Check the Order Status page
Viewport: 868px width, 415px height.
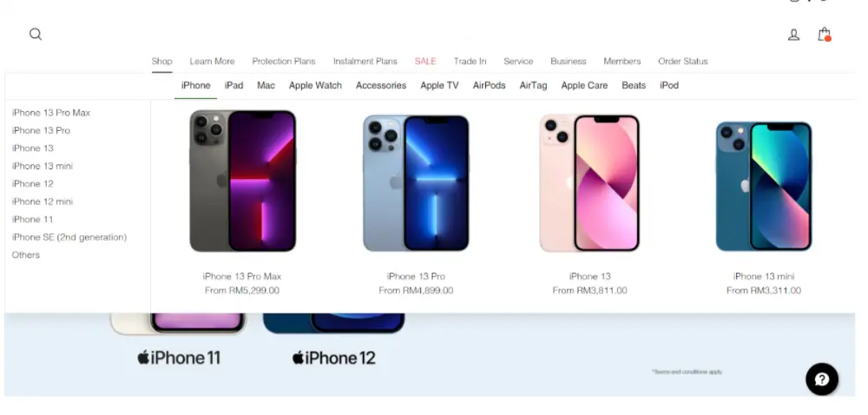point(682,62)
